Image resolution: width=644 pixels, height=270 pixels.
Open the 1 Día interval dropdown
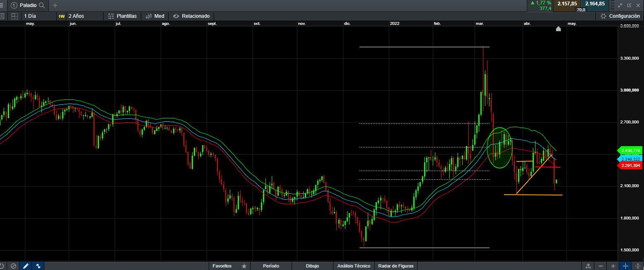[x=38, y=16]
